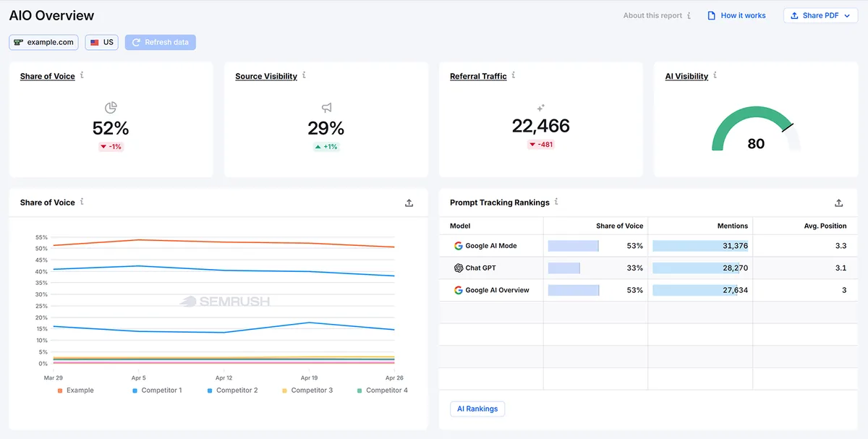The height and width of the screenshot is (439, 868).
Task: Click the sparkle icon in Referral Traffic card
Action: point(540,108)
